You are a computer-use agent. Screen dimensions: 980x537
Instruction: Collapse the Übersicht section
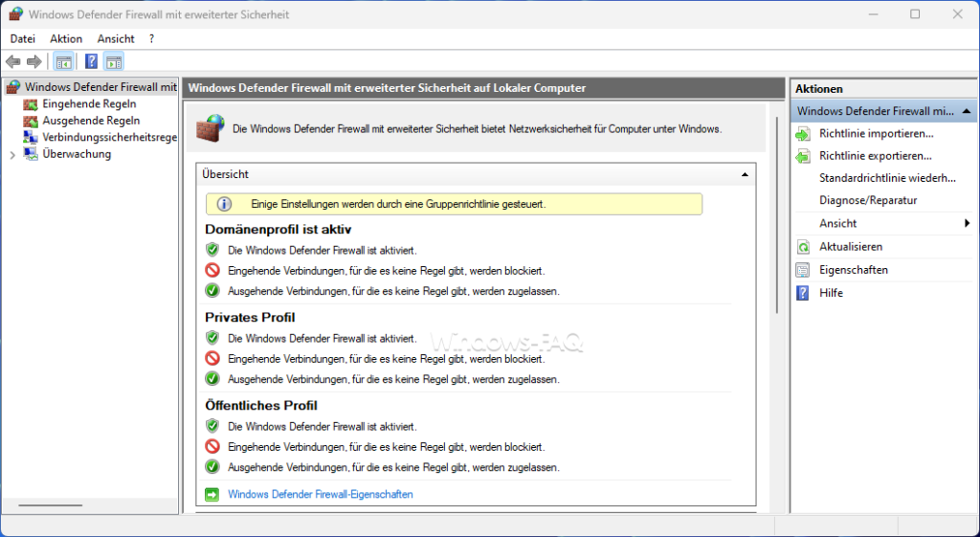(x=745, y=174)
